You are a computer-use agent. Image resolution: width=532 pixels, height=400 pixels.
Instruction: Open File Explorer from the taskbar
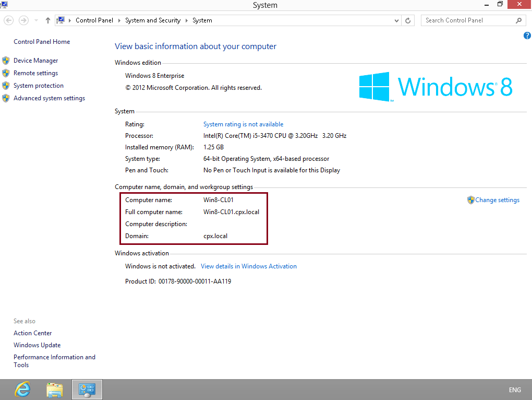coord(55,390)
